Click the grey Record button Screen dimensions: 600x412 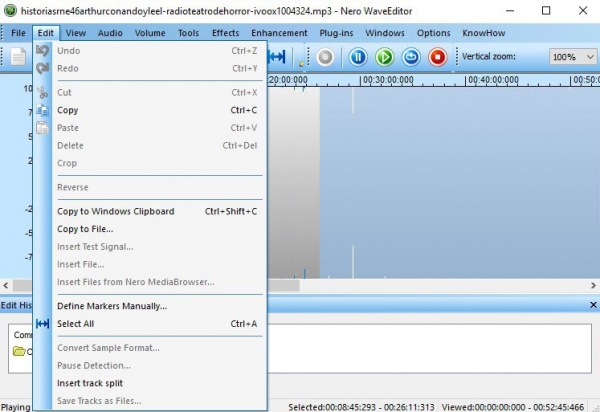click(325, 57)
